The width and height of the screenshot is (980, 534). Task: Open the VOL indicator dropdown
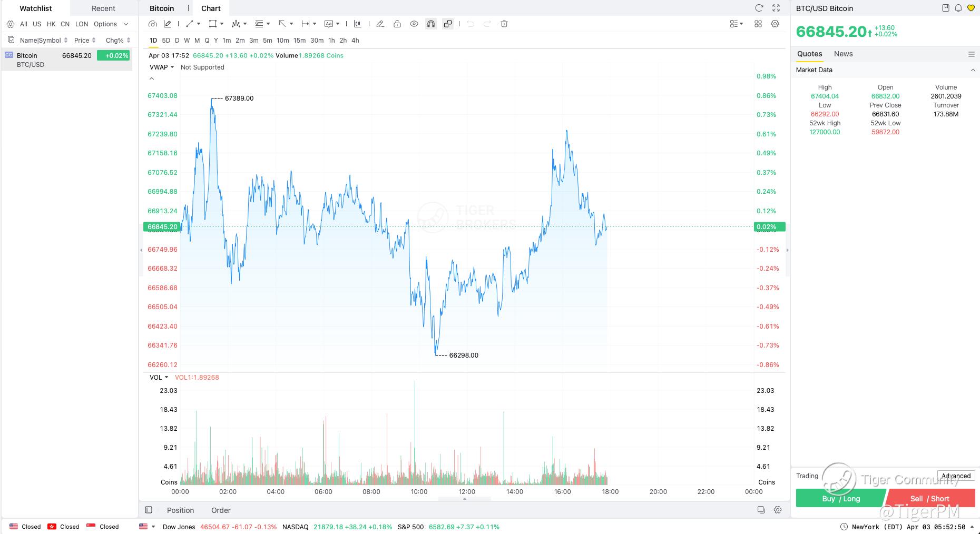[x=159, y=377]
